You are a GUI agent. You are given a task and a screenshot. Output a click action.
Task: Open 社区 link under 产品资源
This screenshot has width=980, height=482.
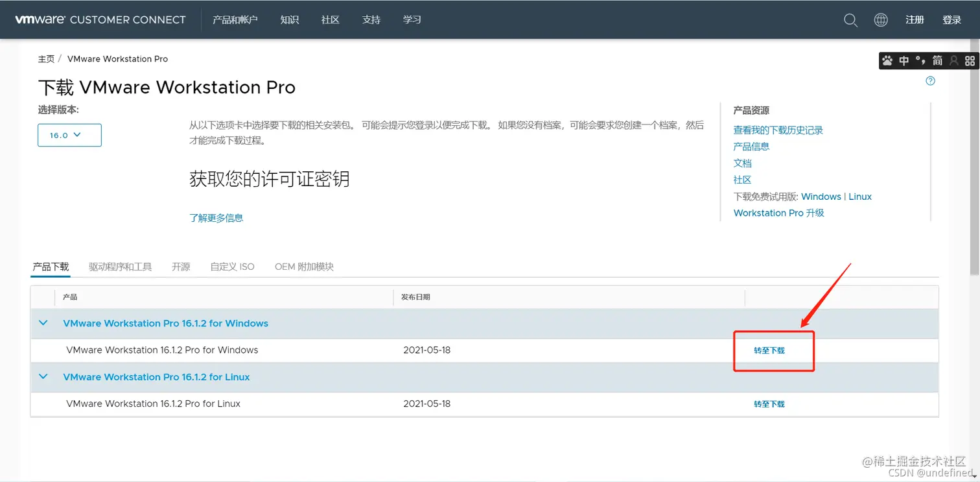coord(743,180)
